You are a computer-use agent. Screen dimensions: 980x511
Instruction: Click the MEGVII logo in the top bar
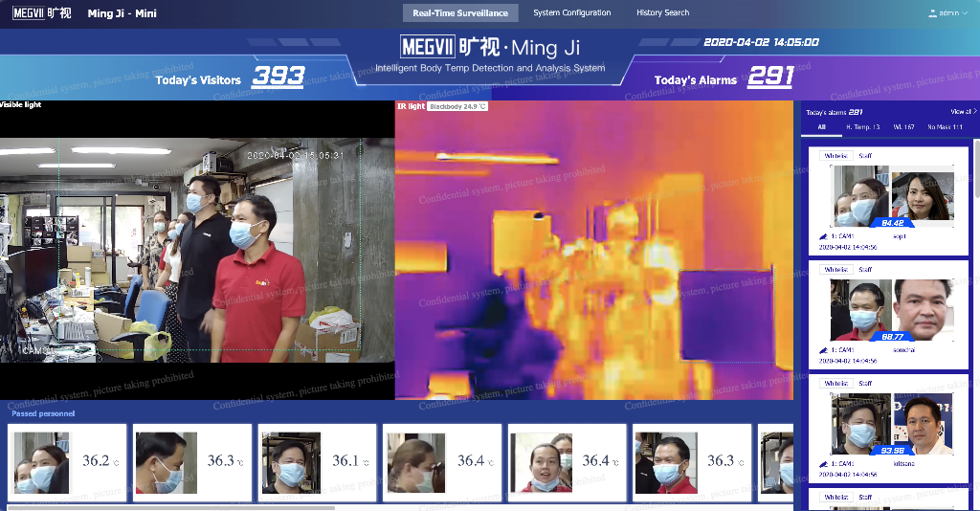(42, 13)
